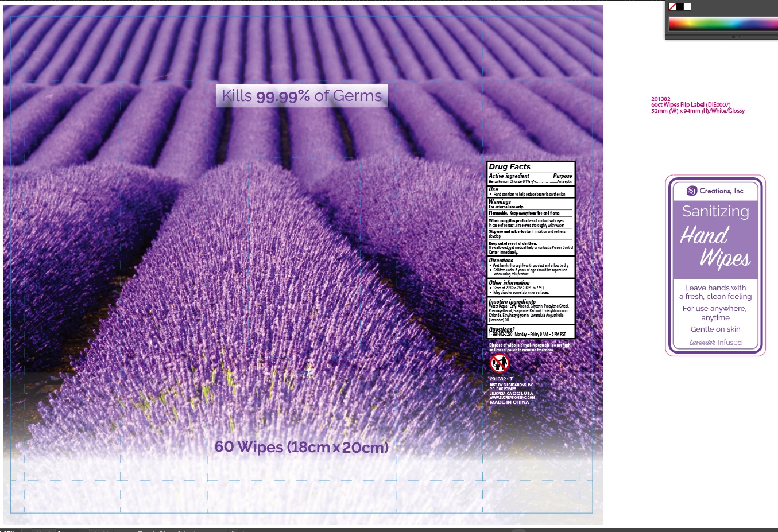Select the '60 Wipes (18cm x 20cm)' text

click(x=301, y=446)
